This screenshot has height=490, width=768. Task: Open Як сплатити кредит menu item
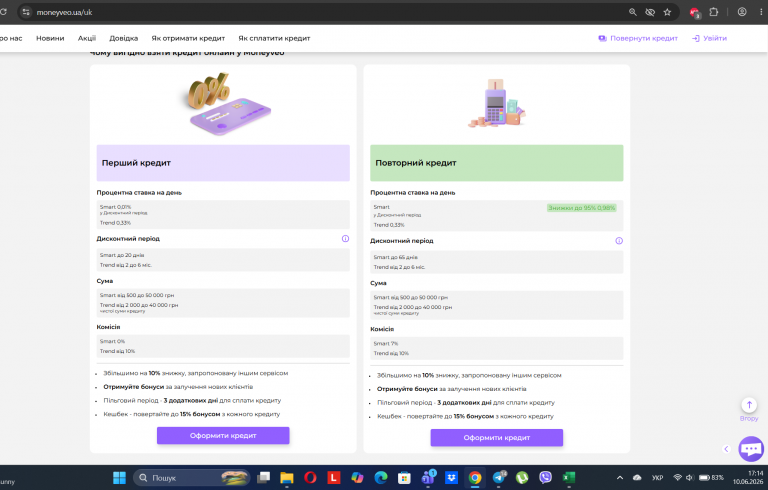click(x=274, y=38)
